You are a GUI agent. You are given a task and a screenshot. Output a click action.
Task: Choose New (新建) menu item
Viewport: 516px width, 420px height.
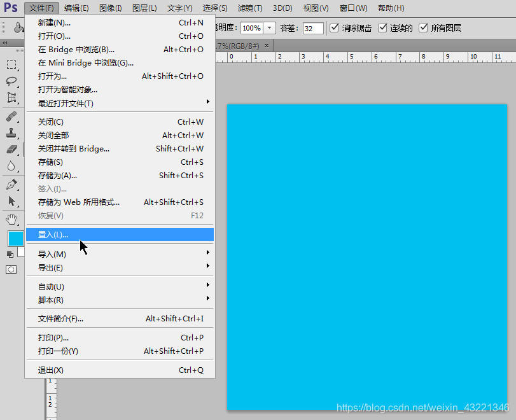pyautogui.click(x=120, y=23)
